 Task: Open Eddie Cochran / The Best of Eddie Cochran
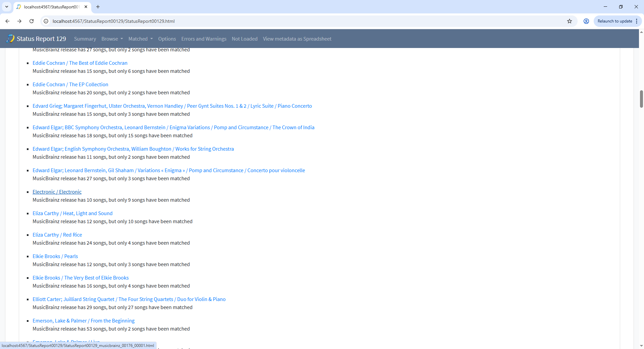pos(80,63)
